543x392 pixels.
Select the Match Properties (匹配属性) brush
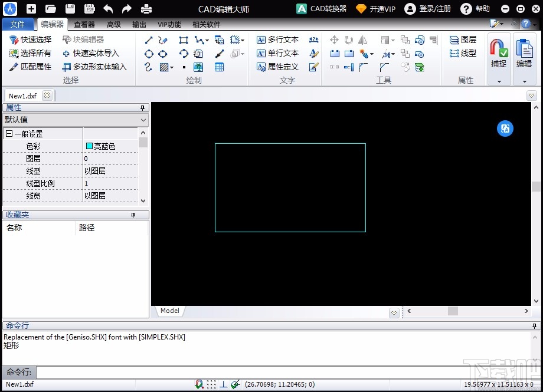tap(31, 67)
